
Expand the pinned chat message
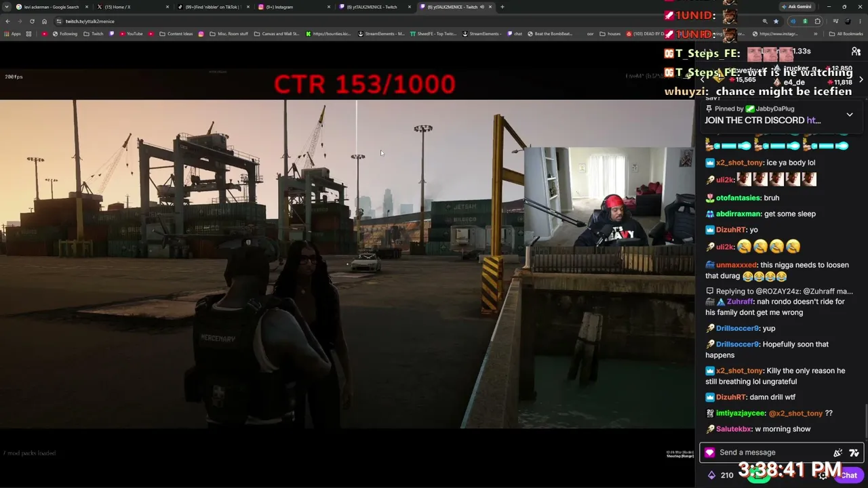click(x=850, y=115)
